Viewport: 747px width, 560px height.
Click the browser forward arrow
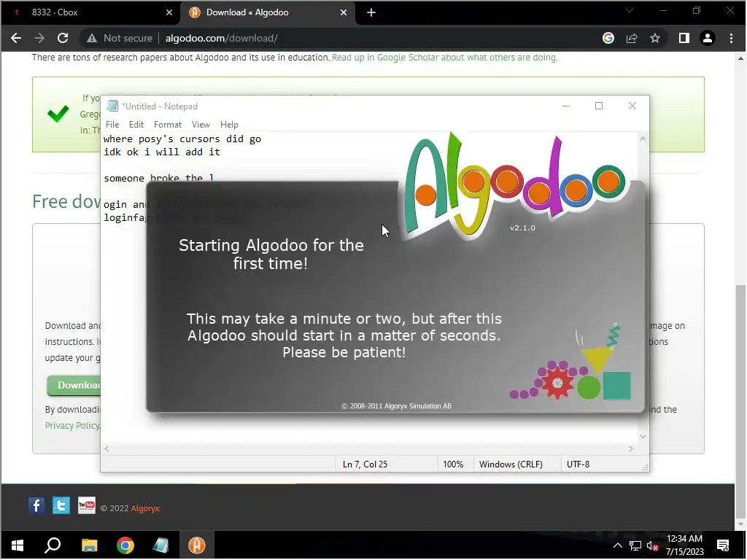[39, 38]
